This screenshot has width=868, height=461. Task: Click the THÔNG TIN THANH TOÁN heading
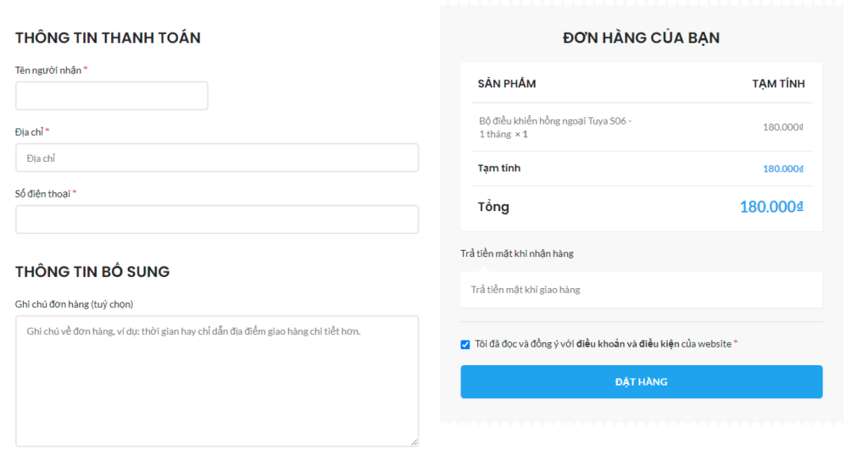coord(108,38)
